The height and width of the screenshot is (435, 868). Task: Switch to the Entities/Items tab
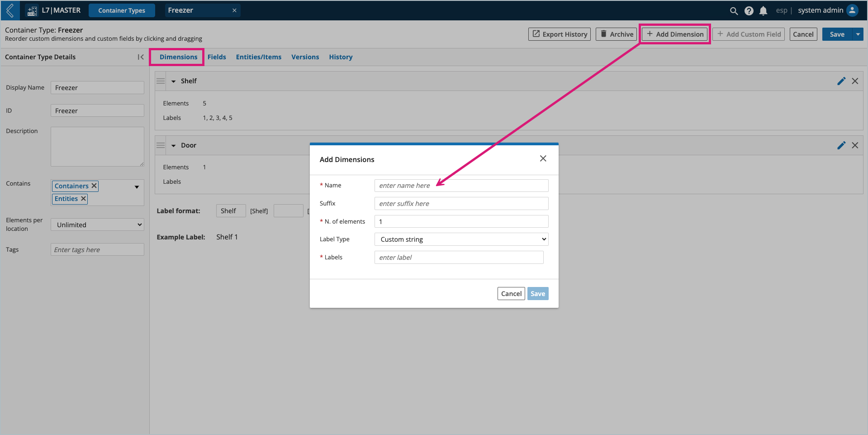259,57
